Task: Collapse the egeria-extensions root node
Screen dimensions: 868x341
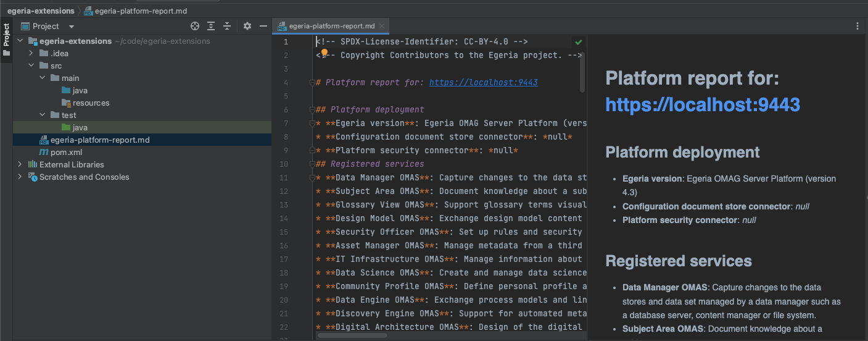Action: [20, 41]
